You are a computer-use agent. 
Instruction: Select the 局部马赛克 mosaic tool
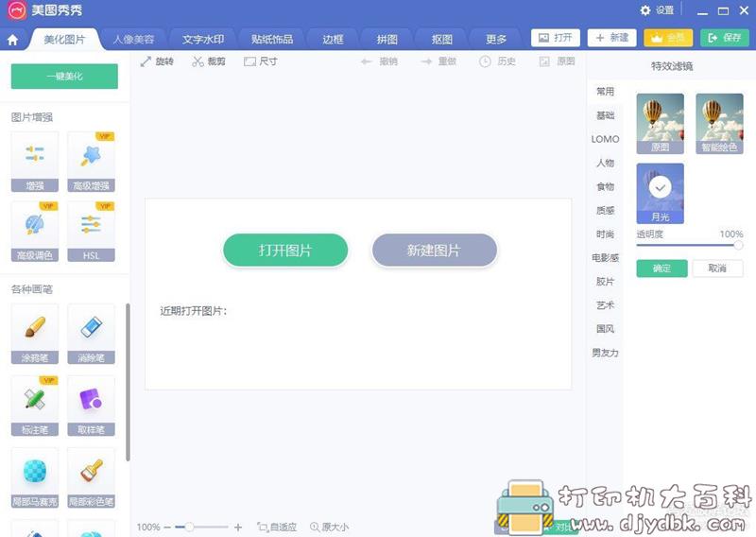click(35, 477)
